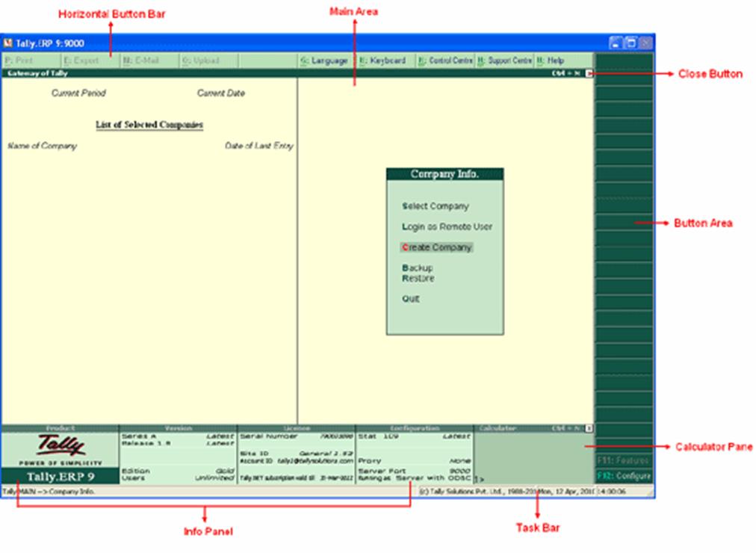This screenshot has height=553, width=756.
Task: Open the Help button
Action: (552, 61)
